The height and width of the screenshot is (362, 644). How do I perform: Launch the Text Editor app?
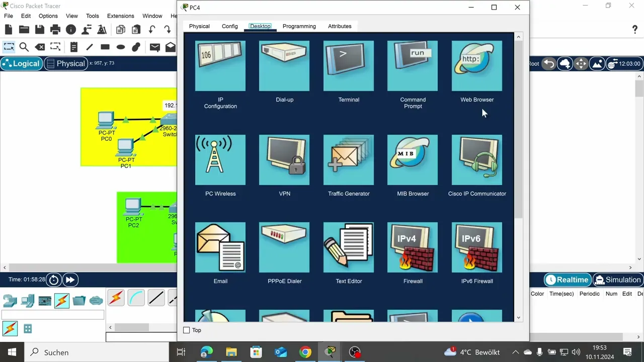349,247
